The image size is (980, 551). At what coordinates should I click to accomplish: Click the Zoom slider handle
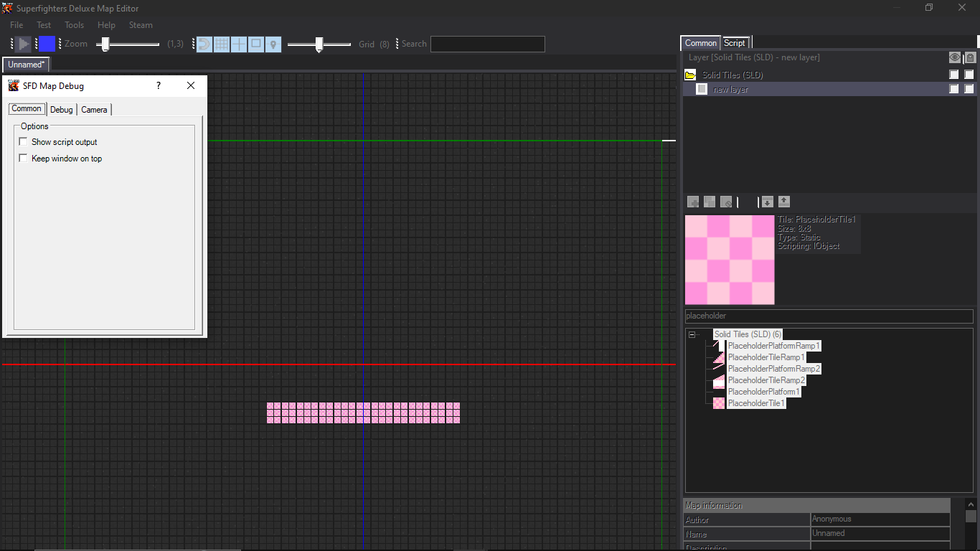point(105,44)
